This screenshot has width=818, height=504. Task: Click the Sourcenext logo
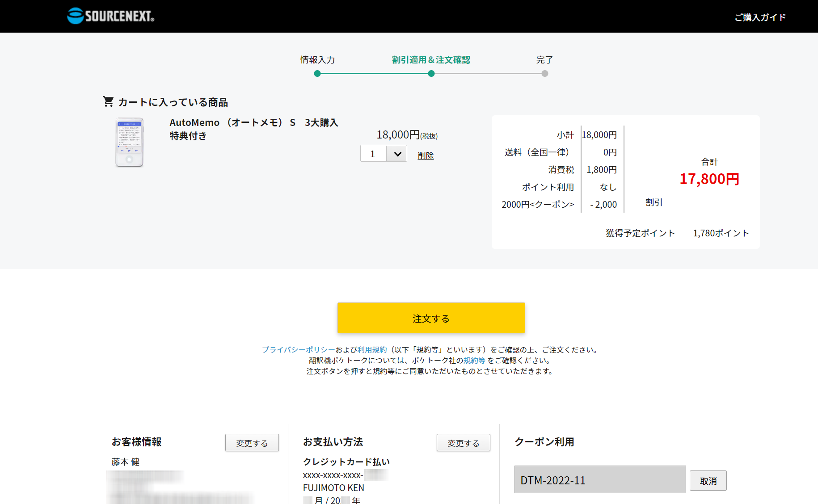(110, 16)
